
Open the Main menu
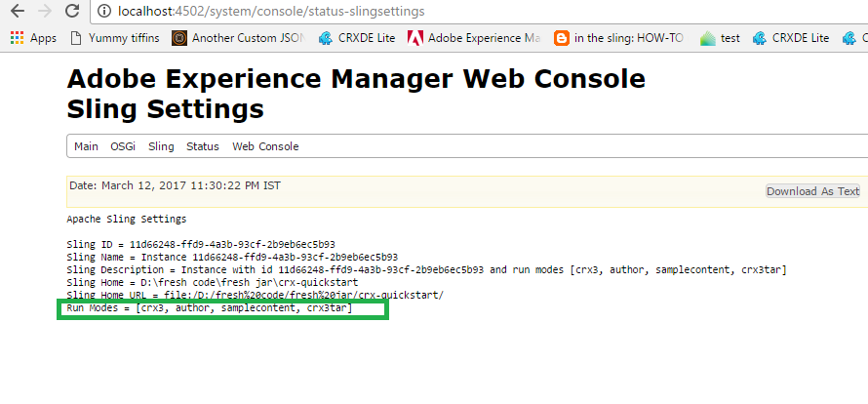[x=87, y=146]
